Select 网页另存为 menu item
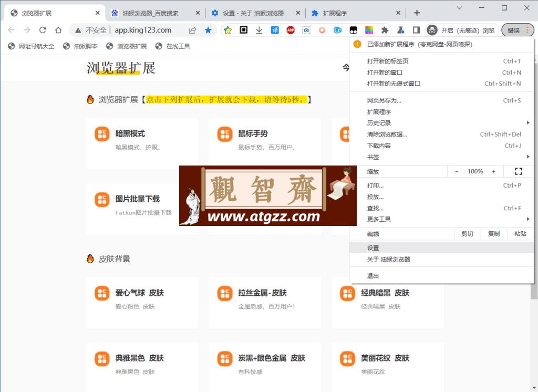 coord(441,100)
